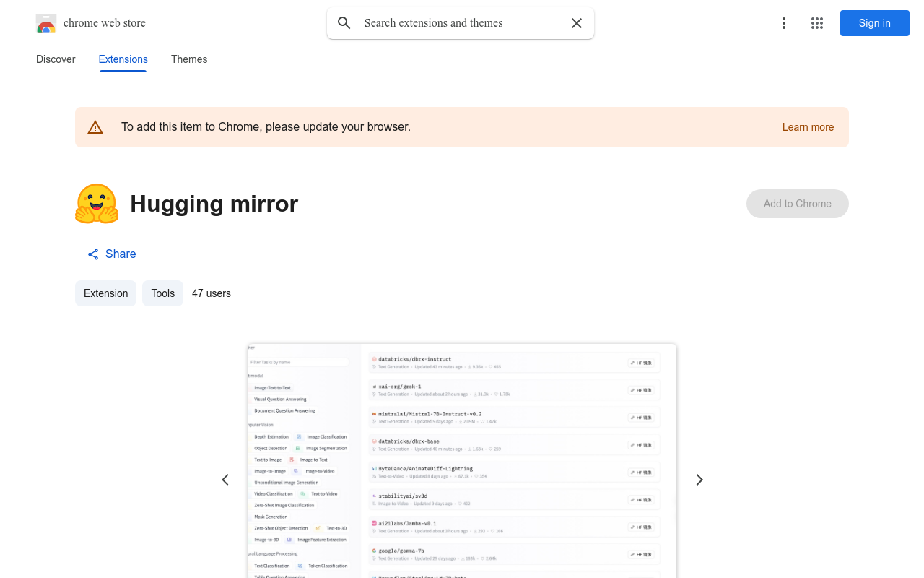Open the three-dot overflow menu
Viewport: 924px width, 578px height.
[784, 23]
